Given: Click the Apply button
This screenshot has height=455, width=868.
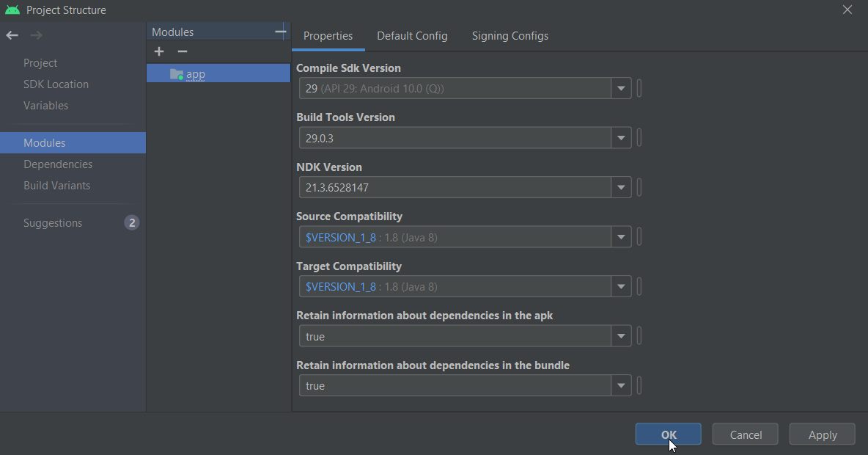Looking at the screenshot, I should click(x=822, y=435).
